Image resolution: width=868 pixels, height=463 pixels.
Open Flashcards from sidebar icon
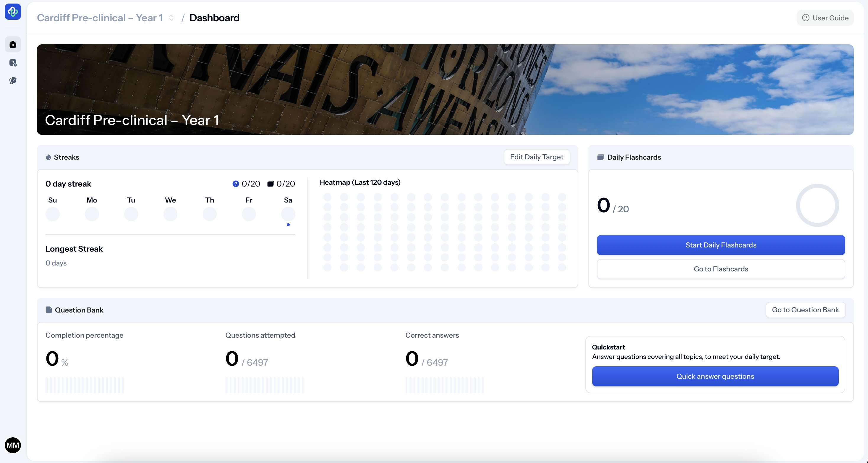pos(13,80)
